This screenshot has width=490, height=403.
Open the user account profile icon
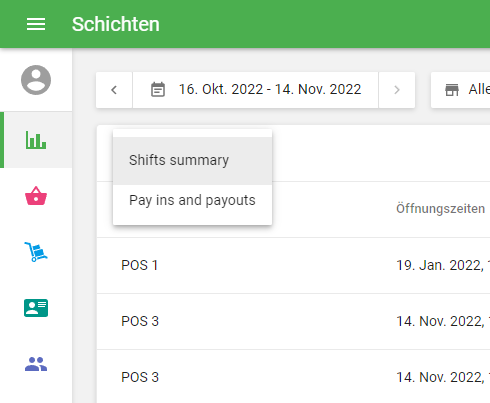pos(36,80)
